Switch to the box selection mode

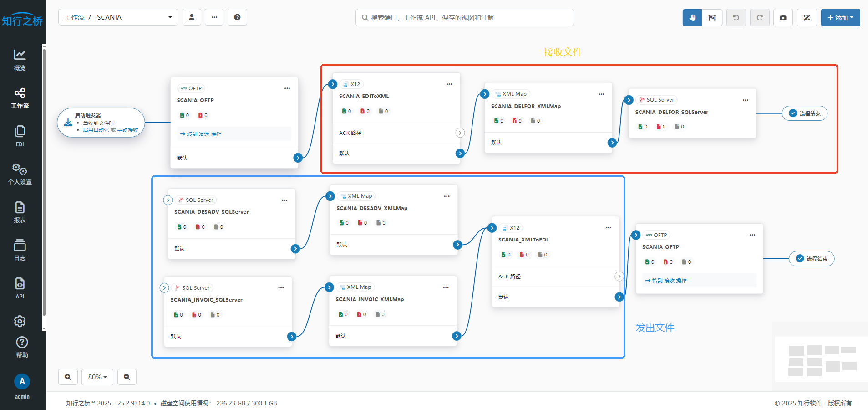(x=712, y=18)
